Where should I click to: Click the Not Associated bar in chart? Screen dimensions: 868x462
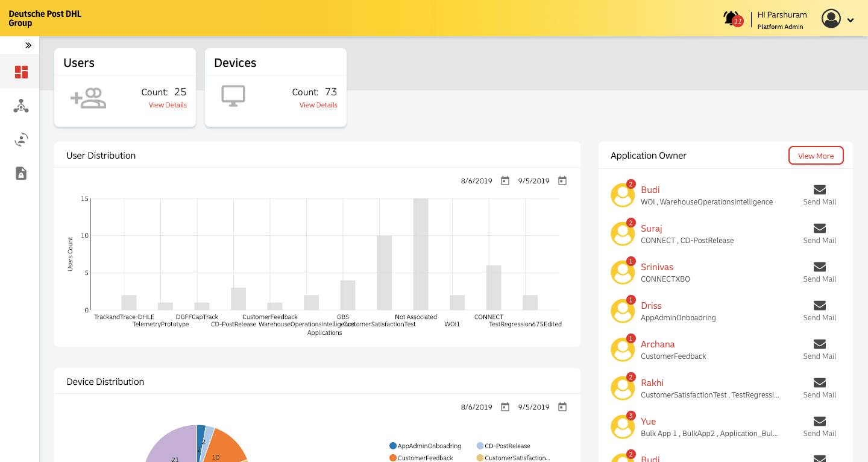pos(421,254)
